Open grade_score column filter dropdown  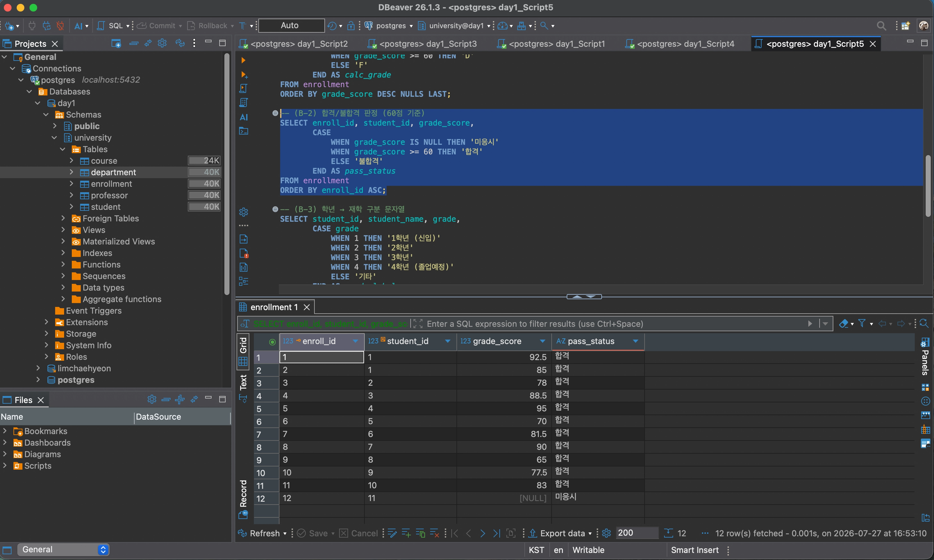coord(543,341)
